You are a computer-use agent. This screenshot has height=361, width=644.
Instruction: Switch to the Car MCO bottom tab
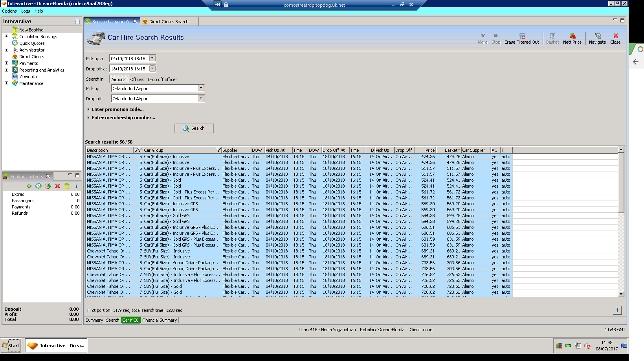pos(131,320)
